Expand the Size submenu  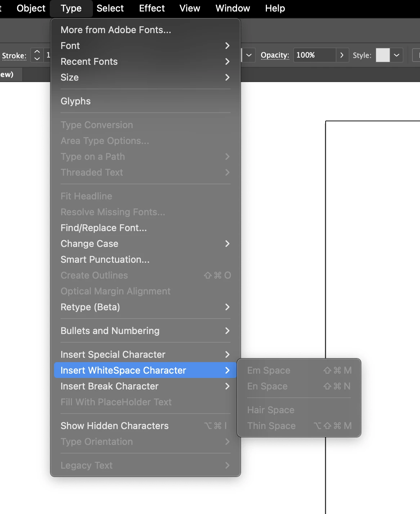[145, 77]
